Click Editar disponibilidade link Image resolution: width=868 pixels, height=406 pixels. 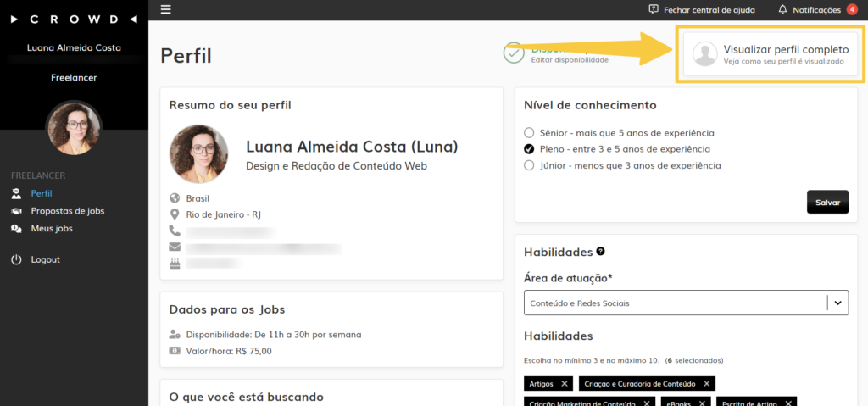click(570, 60)
